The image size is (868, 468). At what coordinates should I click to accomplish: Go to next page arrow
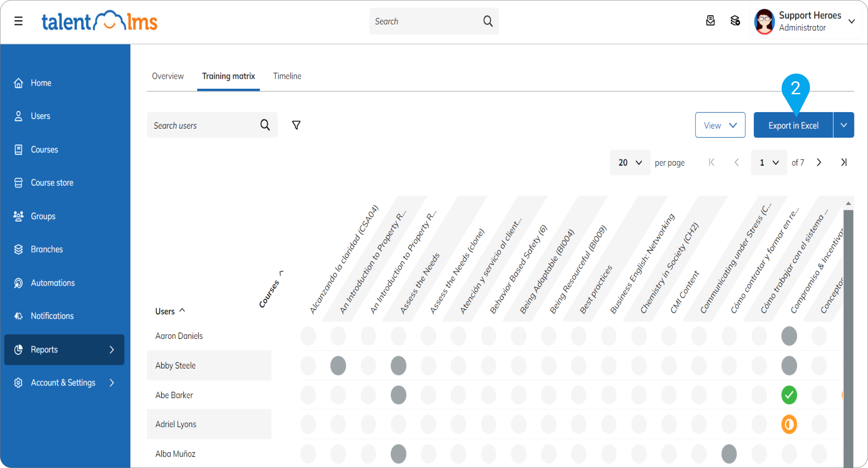click(x=819, y=162)
